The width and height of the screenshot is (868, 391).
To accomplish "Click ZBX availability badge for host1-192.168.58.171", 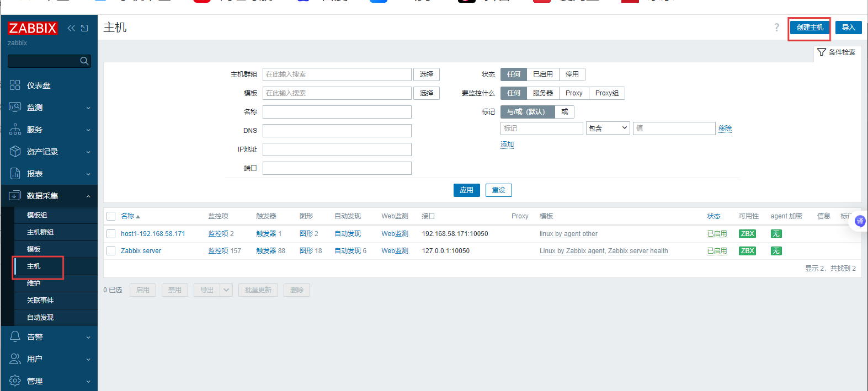I will pyautogui.click(x=748, y=234).
